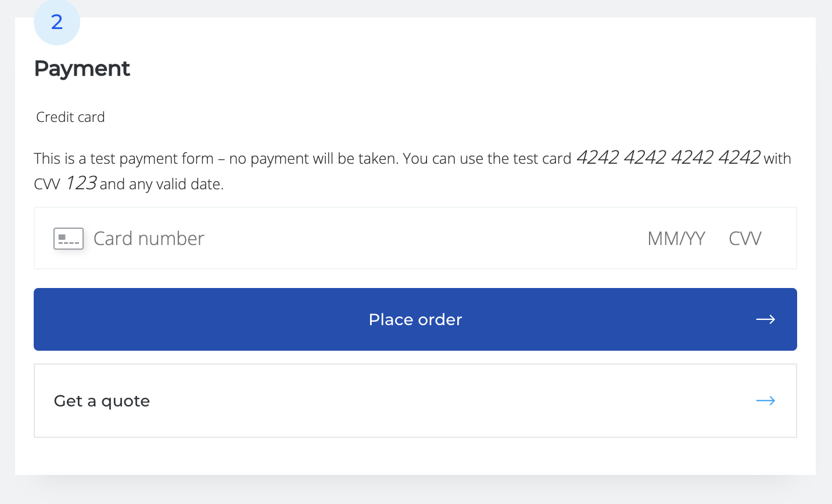Click the test card number 4242 4242 4242 4242

[668, 157]
